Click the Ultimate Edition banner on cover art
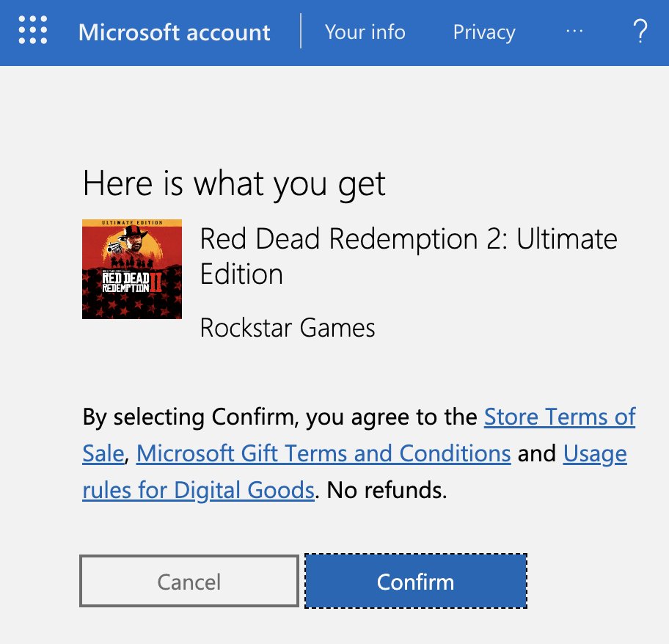 coord(132,222)
